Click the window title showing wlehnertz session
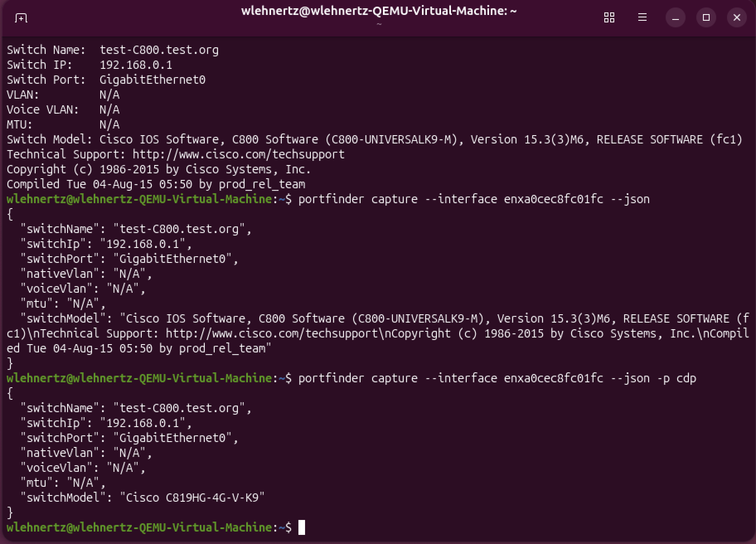756x544 pixels. [378, 11]
